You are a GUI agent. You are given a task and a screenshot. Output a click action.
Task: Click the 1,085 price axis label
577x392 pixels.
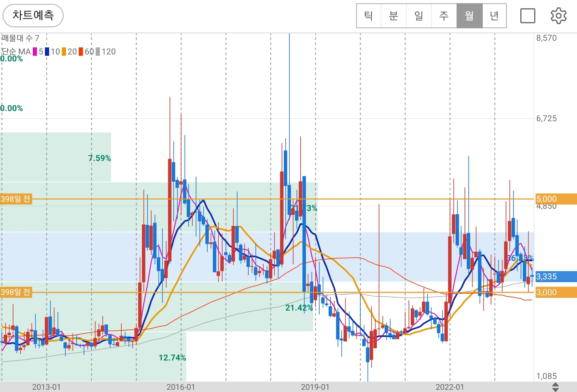point(546,376)
